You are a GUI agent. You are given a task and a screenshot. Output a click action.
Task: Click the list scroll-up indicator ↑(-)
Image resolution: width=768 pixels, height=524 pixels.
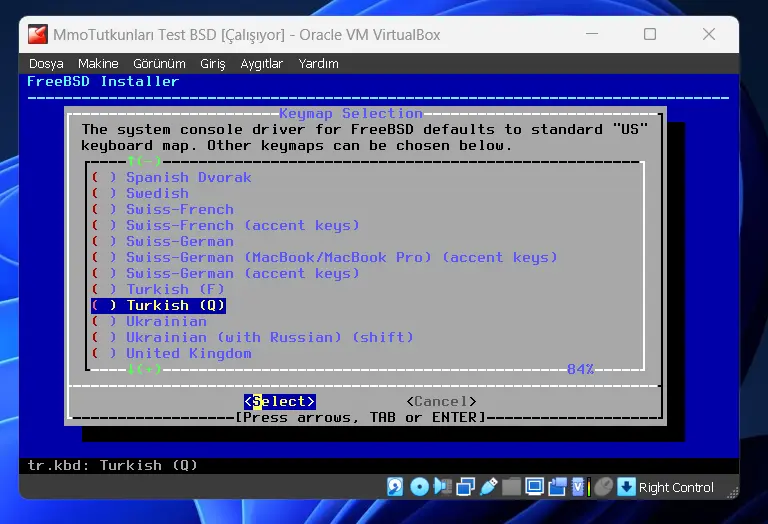(144, 161)
